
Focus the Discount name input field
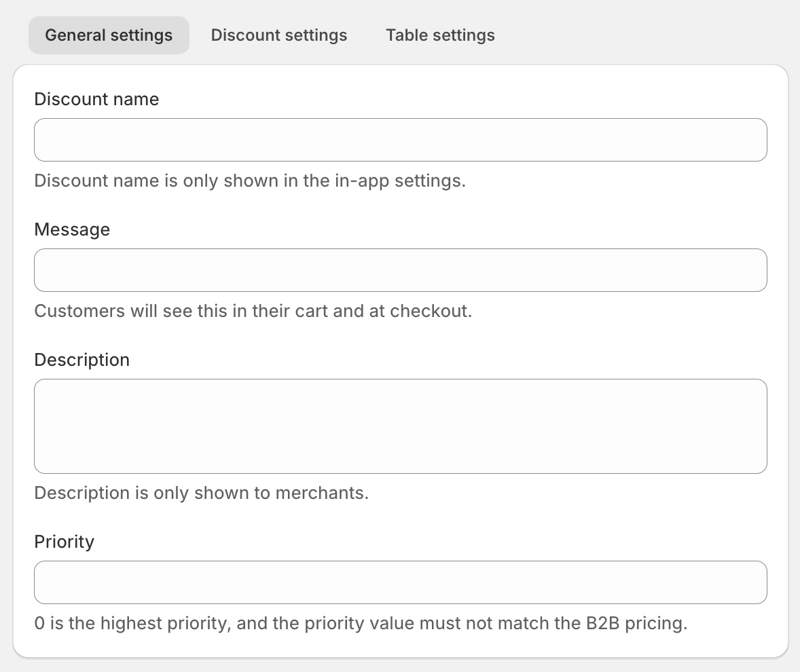401,140
